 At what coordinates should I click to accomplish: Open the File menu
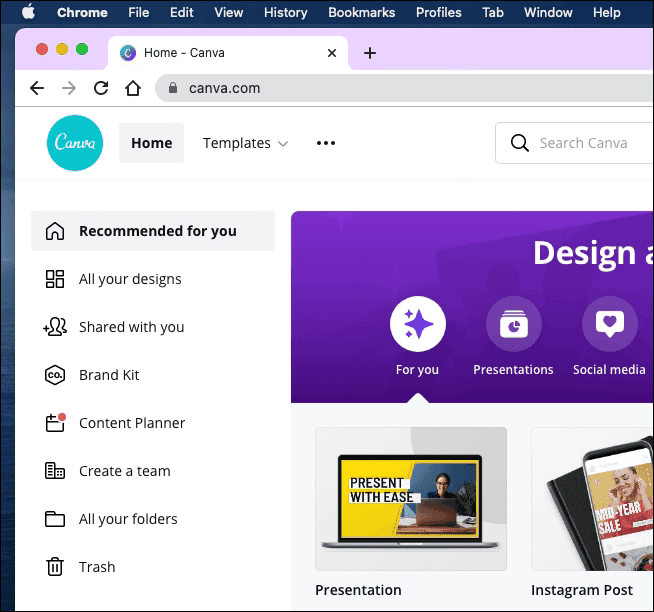pyautogui.click(x=138, y=13)
